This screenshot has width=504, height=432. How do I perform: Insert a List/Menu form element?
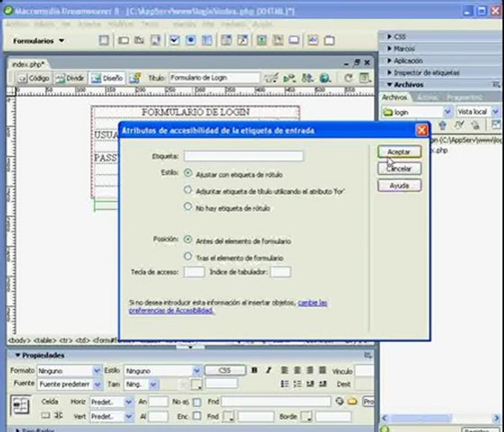tap(226, 41)
